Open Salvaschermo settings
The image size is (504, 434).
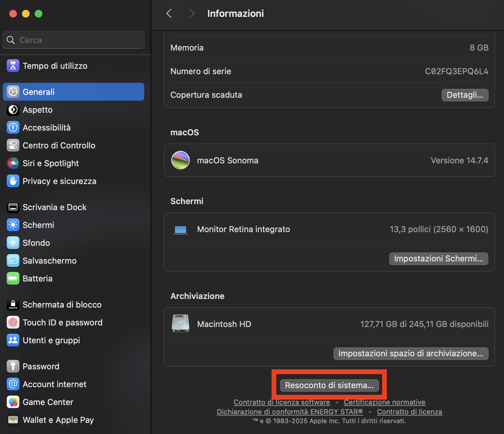pos(74,261)
